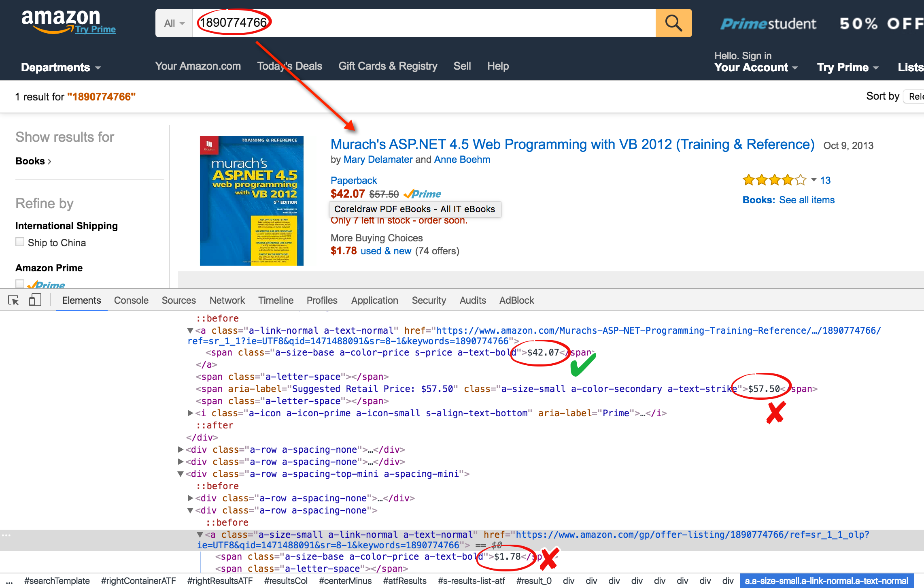Click the Books category in sidebar
This screenshot has height=588, width=924.
click(30, 161)
